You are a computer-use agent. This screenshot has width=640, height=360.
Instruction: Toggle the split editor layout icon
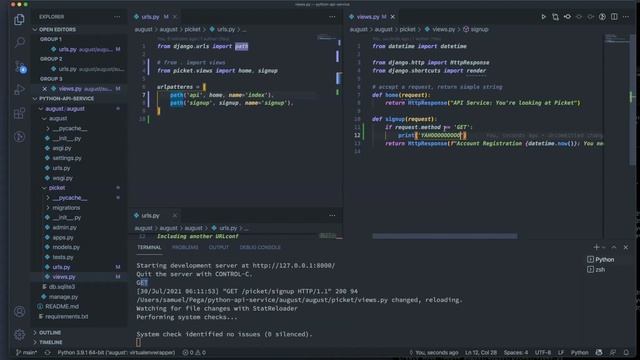click(x=614, y=17)
